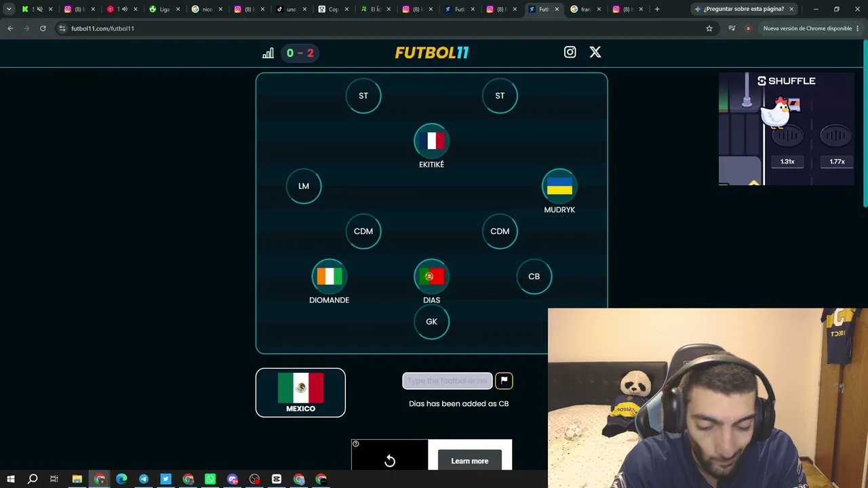Expand the tab search dropdown arrow
The image size is (868, 488).
[9, 9]
